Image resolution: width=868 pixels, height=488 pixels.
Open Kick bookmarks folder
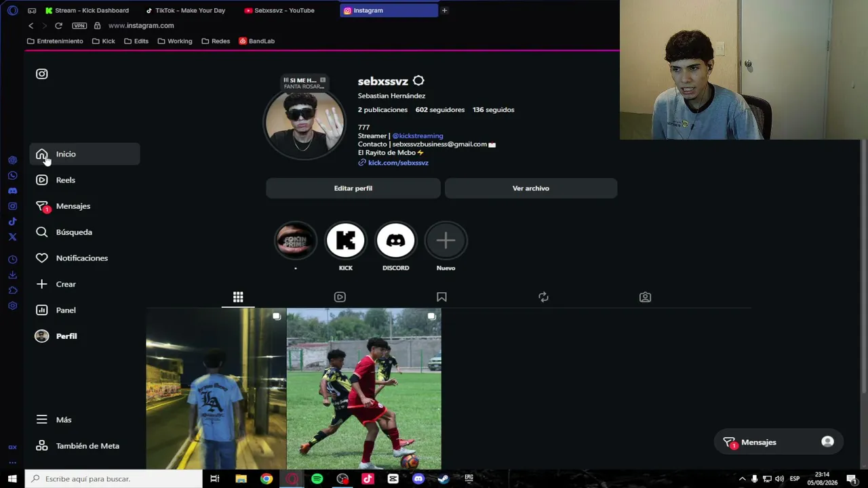pos(103,41)
